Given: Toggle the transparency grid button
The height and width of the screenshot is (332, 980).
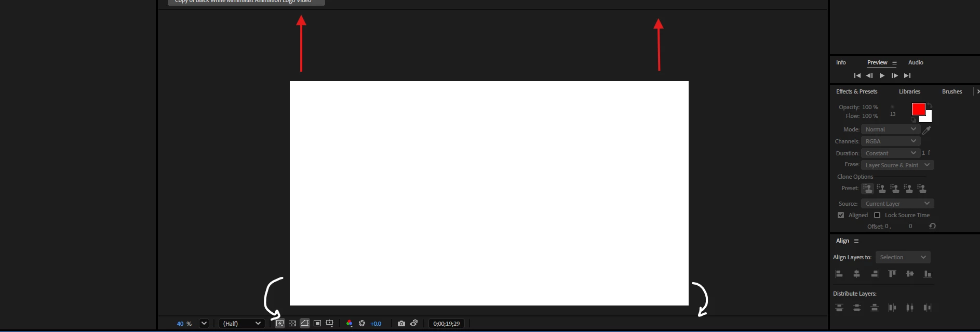Looking at the screenshot, I should (x=292, y=324).
